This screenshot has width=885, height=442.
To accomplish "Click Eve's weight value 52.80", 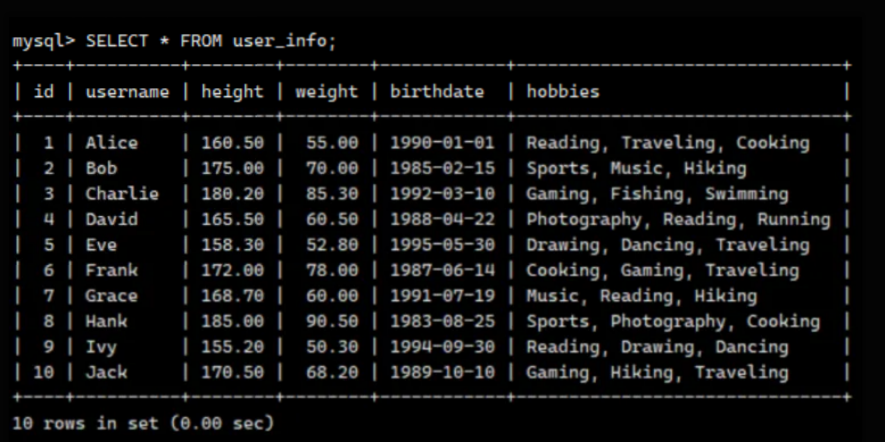I will click(331, 245).
